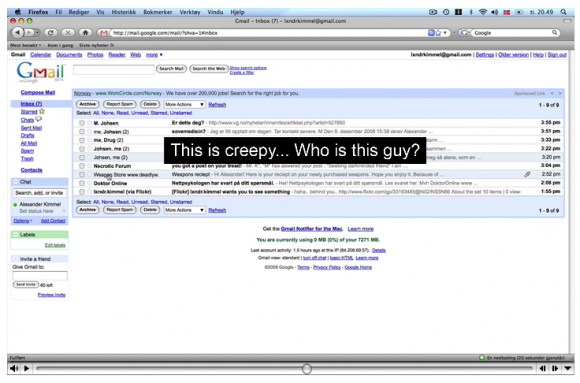Screen dimensions: 580x383
Task: Open the chat Options menu
Action: [x=23, y=221]
